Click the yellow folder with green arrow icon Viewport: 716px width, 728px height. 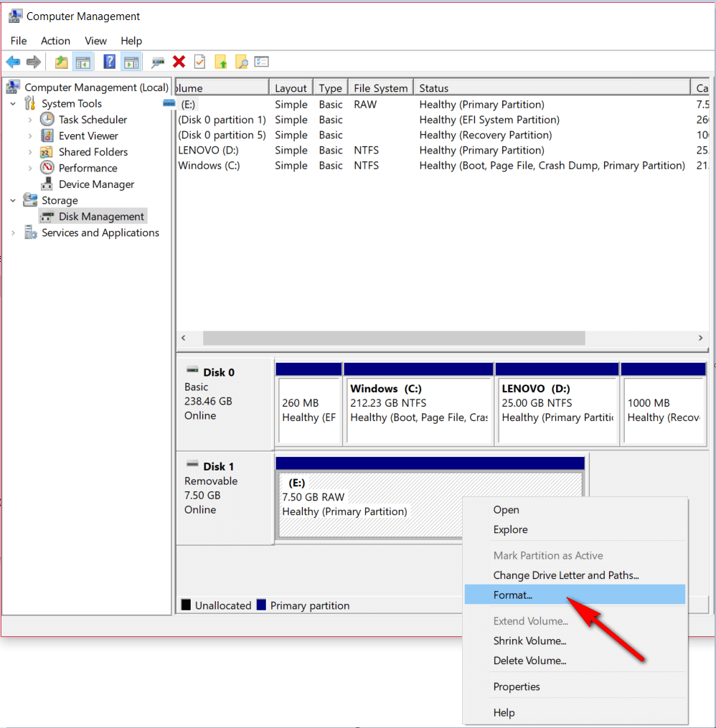[x=221, y=62]
